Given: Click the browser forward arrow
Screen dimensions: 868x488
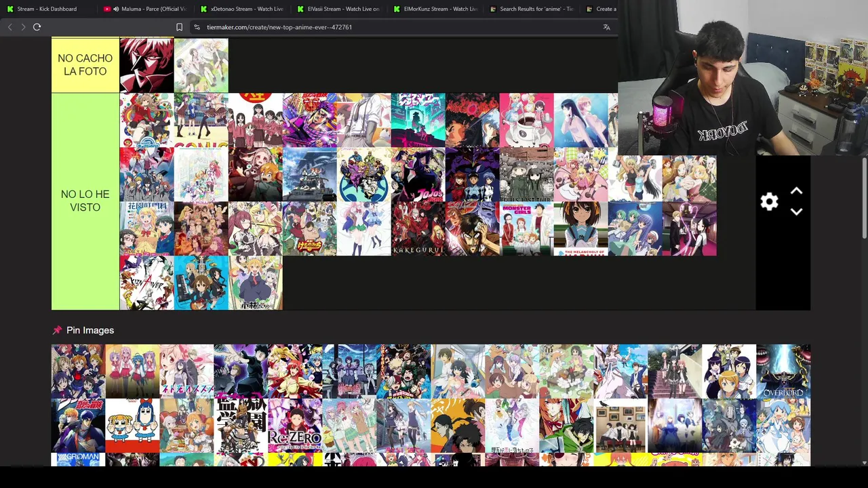Looking at the screenshot, I should coord(23,27).
